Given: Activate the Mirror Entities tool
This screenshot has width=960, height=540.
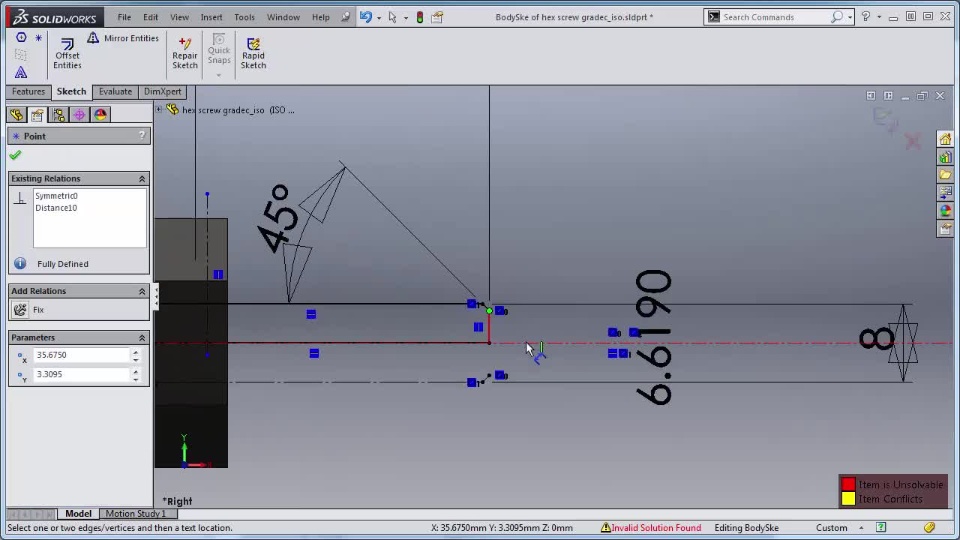Looking at the screenshot, I should click(122, 38).
